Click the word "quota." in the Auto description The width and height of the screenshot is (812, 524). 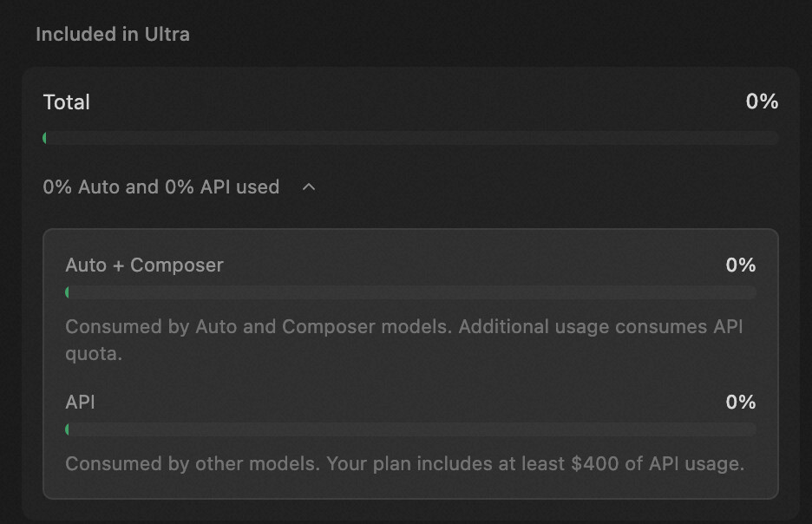pos(94,354)
